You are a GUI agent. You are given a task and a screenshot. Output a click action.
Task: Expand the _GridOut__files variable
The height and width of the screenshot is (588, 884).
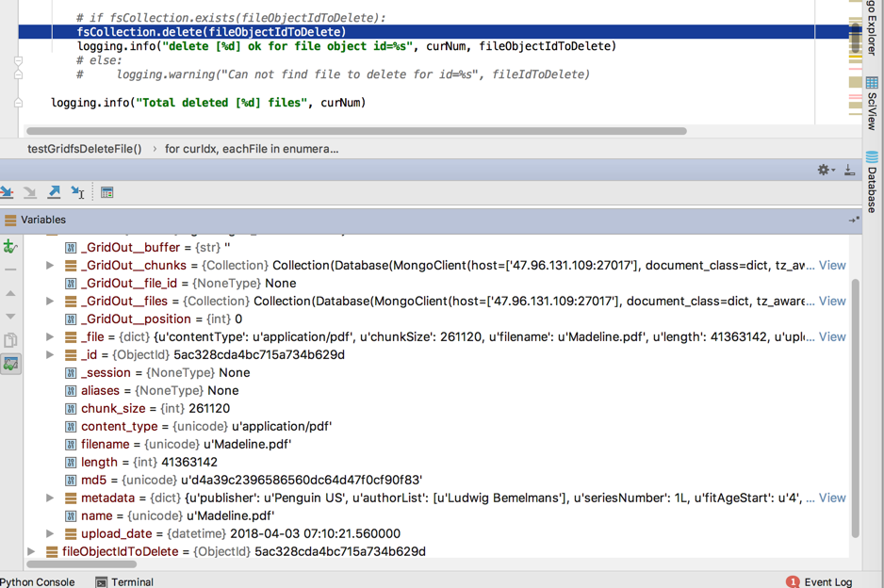click(50, 301)
